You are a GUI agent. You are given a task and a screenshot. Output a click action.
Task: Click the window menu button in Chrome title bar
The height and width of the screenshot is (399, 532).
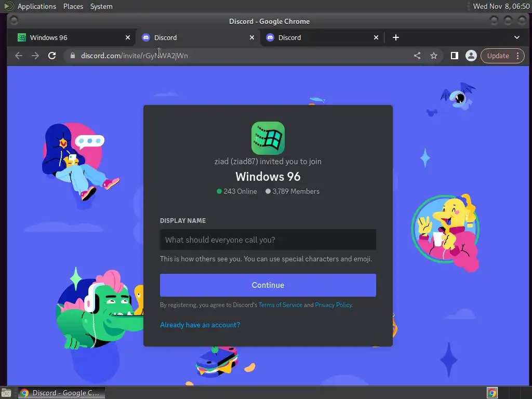click(x=14, y=21)
